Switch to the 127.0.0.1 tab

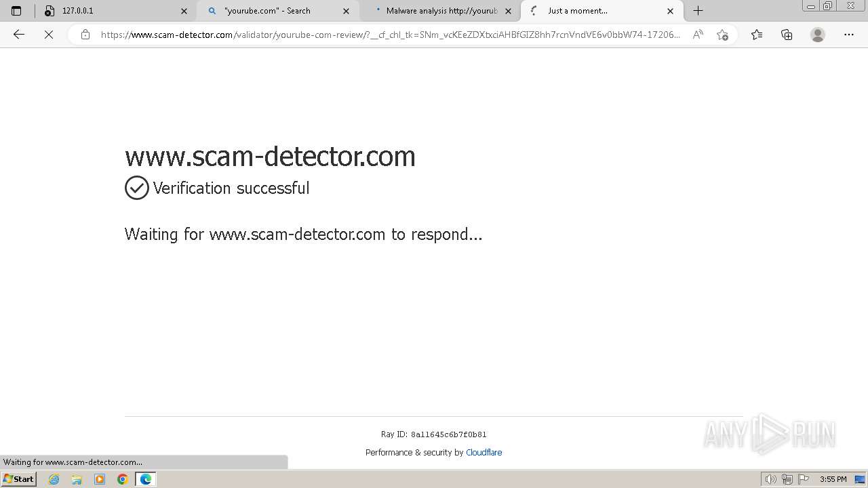click(x=116, y=11)
